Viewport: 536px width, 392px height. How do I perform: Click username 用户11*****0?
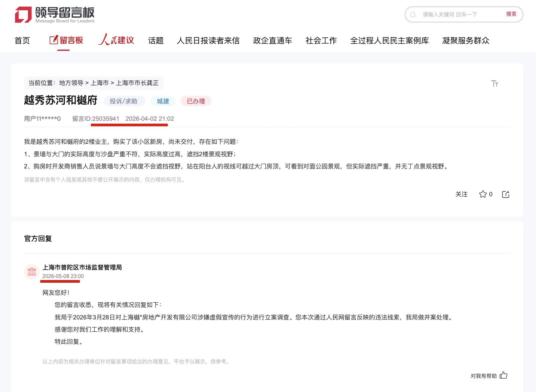[42, 119]
